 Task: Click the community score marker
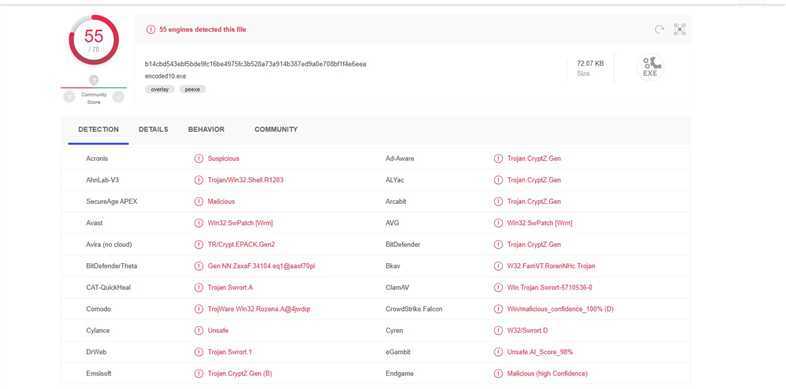click(x=94, y=80)
